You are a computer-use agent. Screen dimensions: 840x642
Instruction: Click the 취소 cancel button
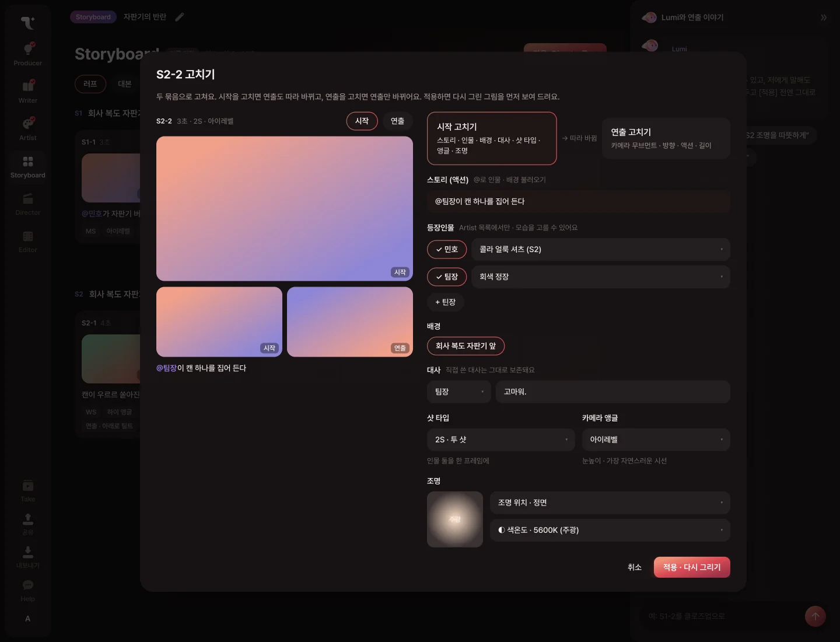click(x=635, y=567)
